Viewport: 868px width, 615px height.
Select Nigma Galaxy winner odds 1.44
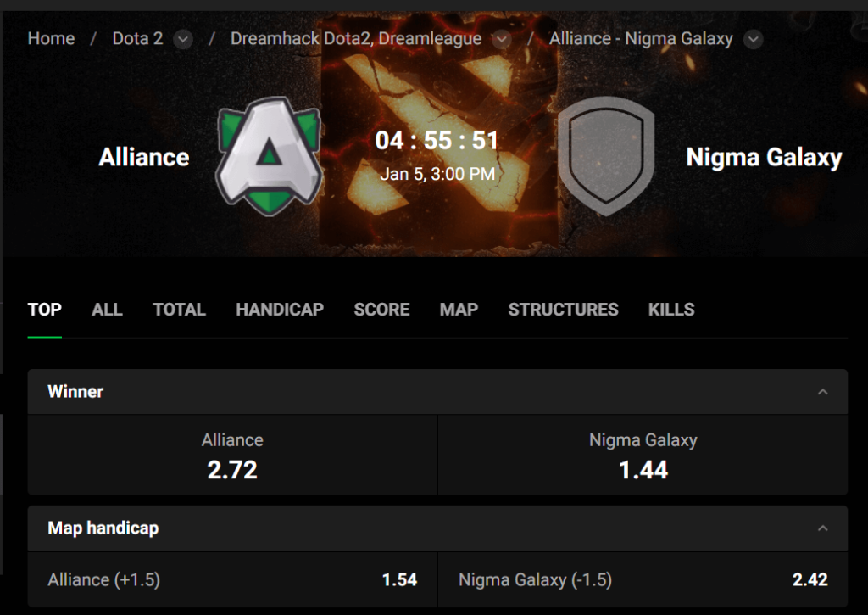[x=643, y=456]
